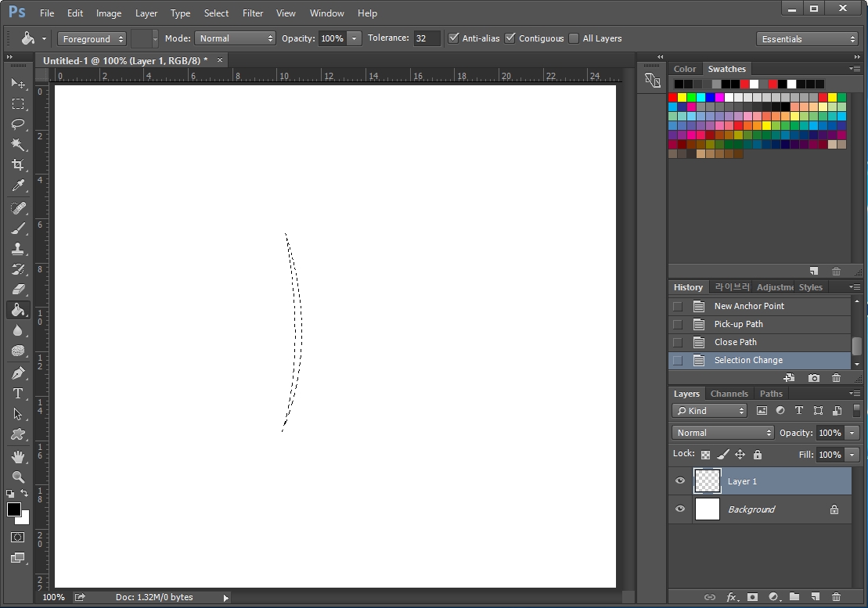Select the Sponge tool
Image resolution: width=868 pixels, height=608 pixels.
coord(18,351)
